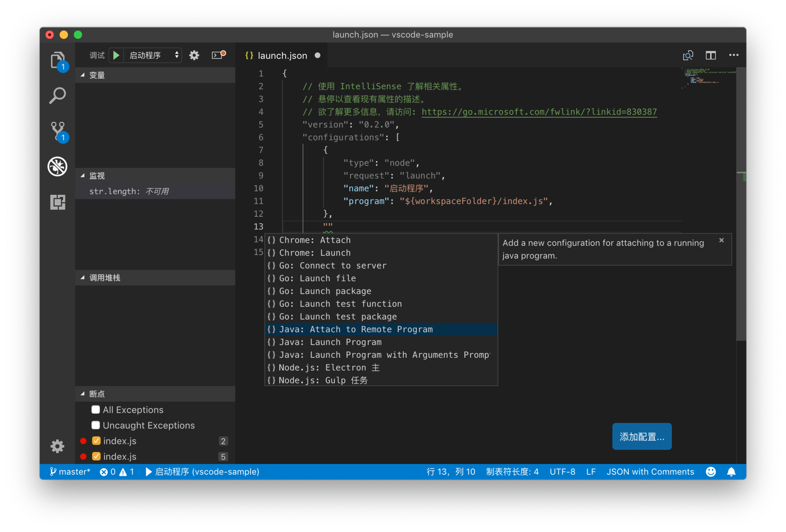786x532 pixels.
Task: Open the Explorer view icon
Action: point(57,61)
